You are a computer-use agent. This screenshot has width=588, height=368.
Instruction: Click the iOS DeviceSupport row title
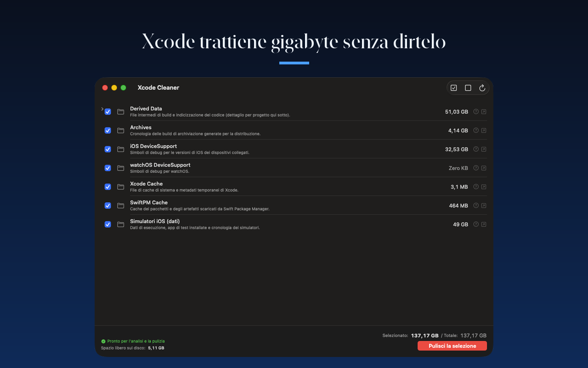click(153, 146)
